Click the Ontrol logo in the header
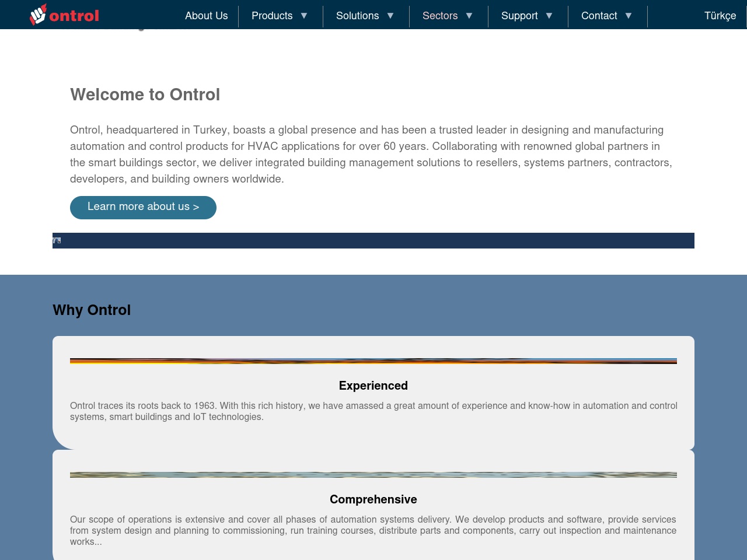The width and height of the screenshot is (747, 560). (x=64, y=15)
